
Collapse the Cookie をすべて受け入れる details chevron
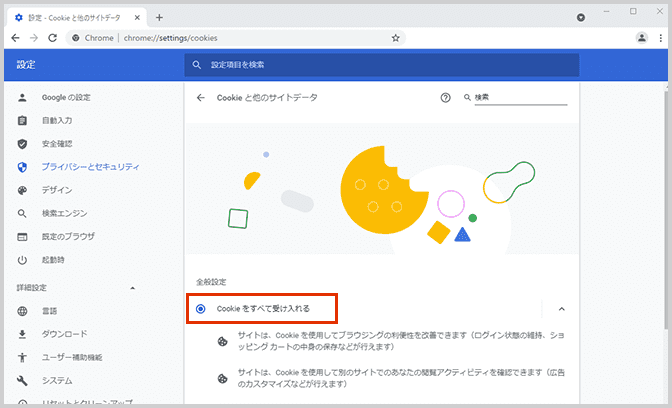pyautogui.click(x=561, y=309)
